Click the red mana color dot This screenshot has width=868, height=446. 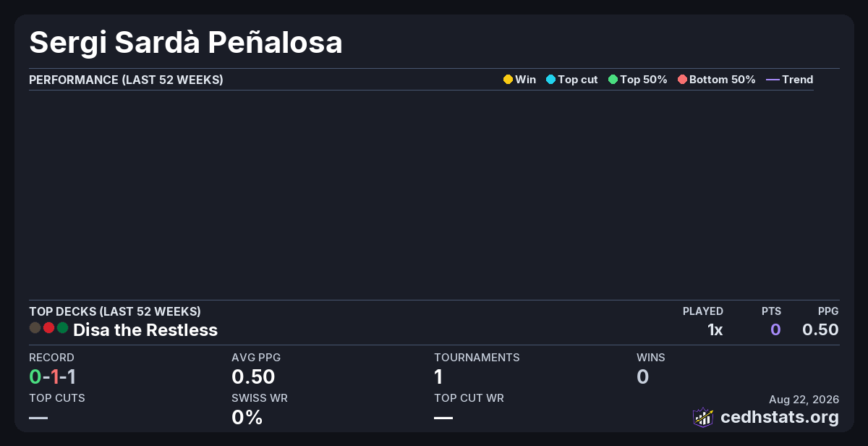48,328
